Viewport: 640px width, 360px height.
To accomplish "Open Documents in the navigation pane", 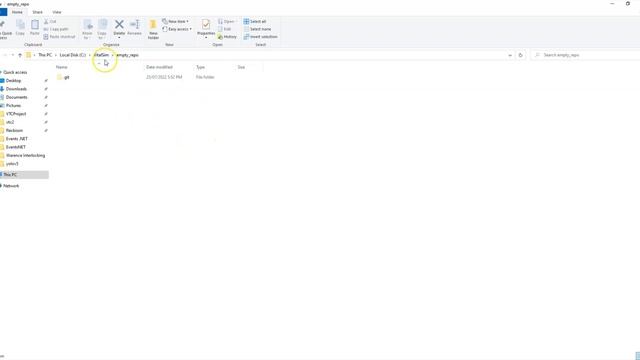I will point(16,97).
